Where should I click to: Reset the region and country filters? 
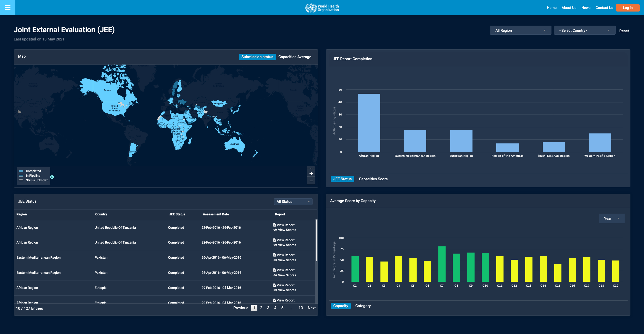624,31
